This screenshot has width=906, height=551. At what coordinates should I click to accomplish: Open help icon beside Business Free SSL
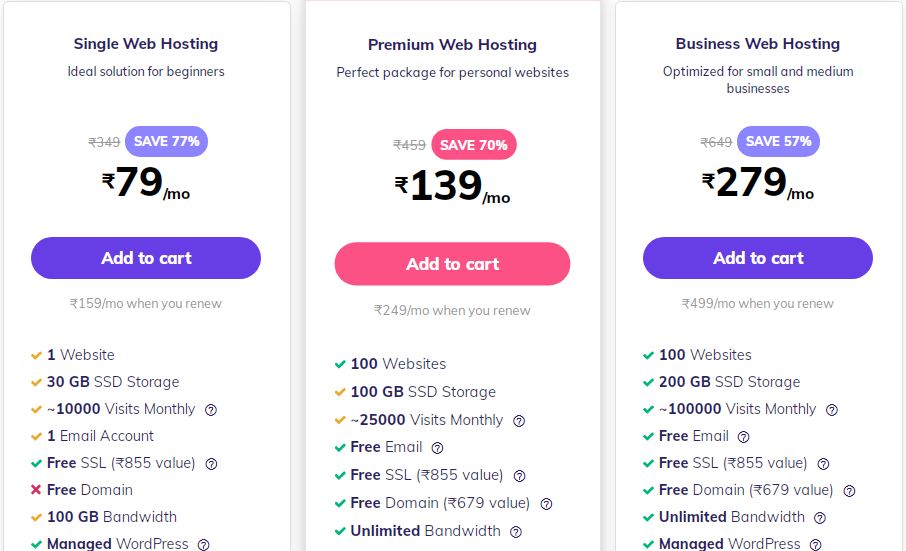pos(823,464)
